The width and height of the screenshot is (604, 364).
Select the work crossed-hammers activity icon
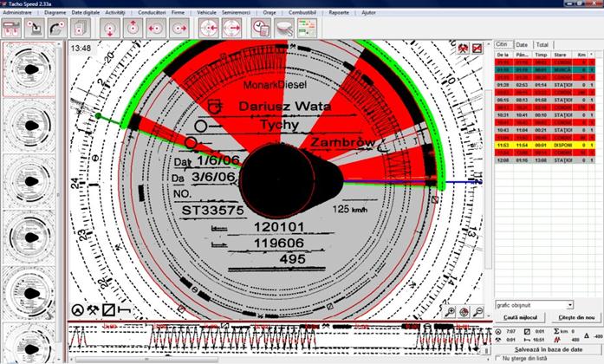pos(93,309)
